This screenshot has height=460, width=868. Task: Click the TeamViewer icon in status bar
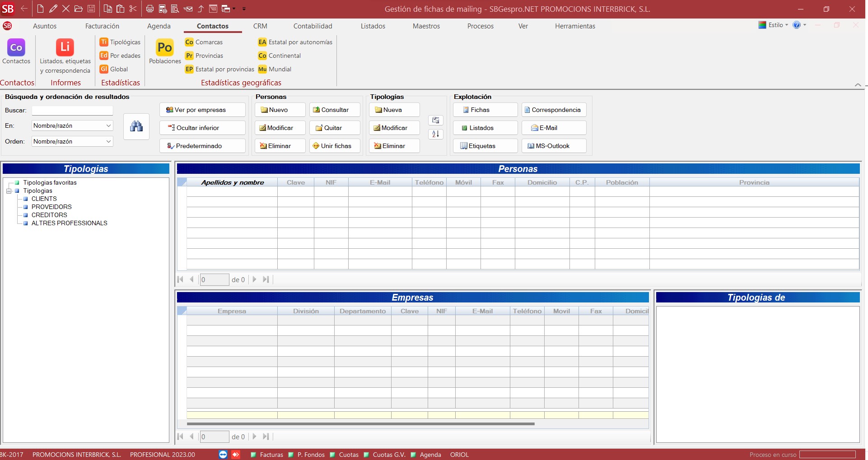(223, 455)
